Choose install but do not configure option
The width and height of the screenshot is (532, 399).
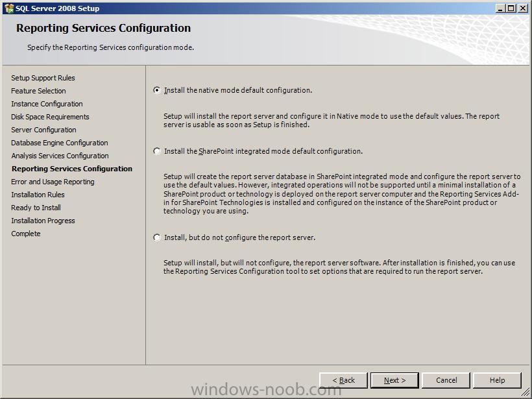point(157,237)
